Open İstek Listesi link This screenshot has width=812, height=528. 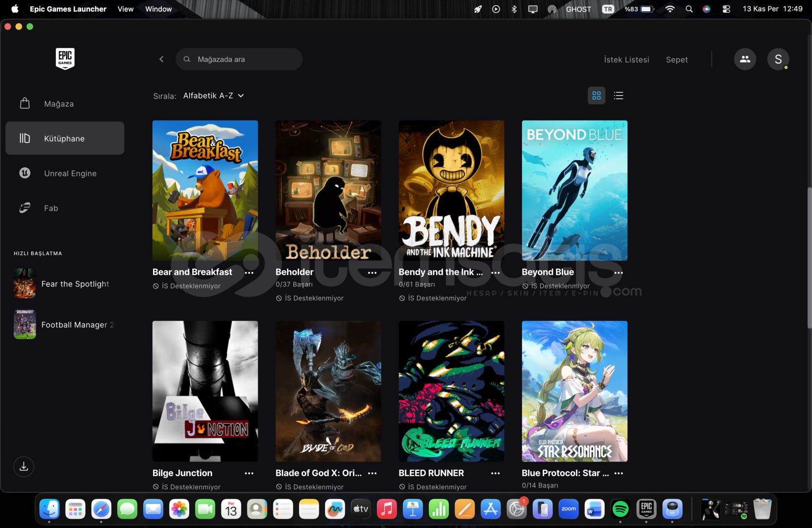tap(626, 60)
